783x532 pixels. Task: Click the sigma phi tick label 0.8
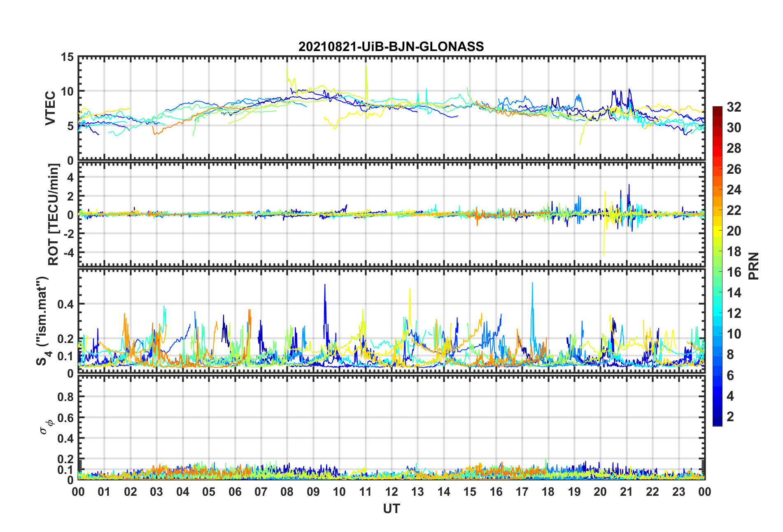[66, 397]
